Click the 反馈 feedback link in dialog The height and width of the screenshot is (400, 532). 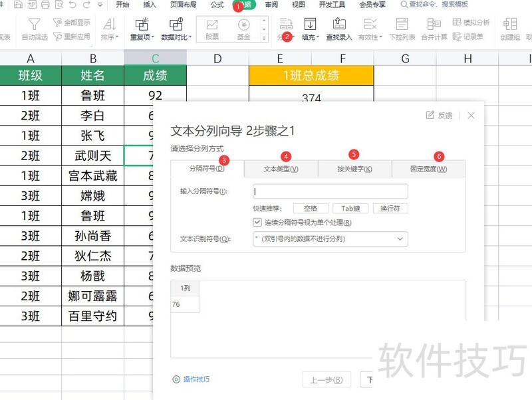439,115
